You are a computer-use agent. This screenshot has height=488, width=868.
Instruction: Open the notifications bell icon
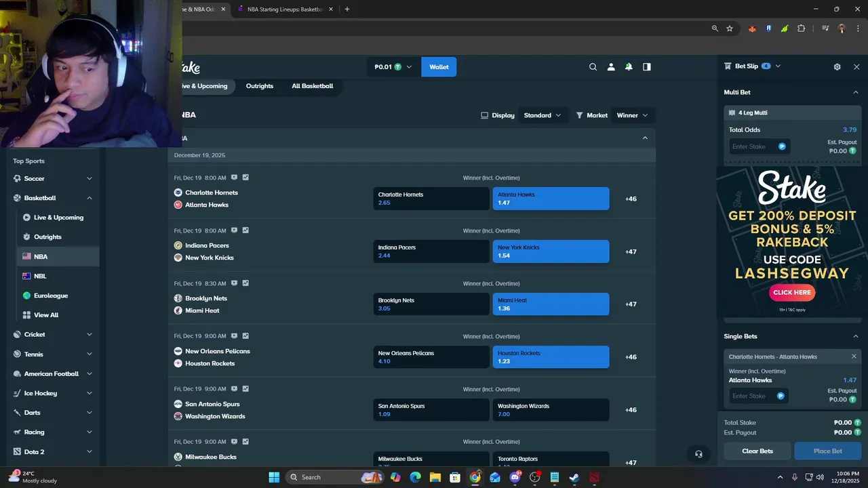[x=629, y=67]
